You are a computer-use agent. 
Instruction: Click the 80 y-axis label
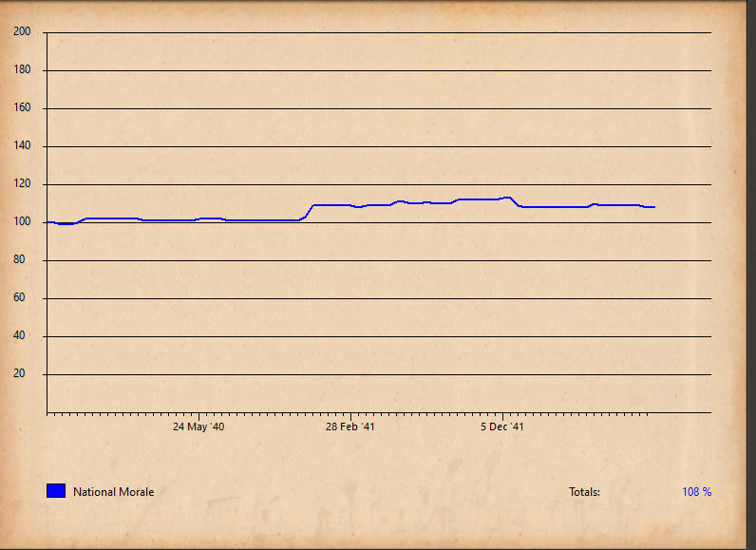pos(19,259)
